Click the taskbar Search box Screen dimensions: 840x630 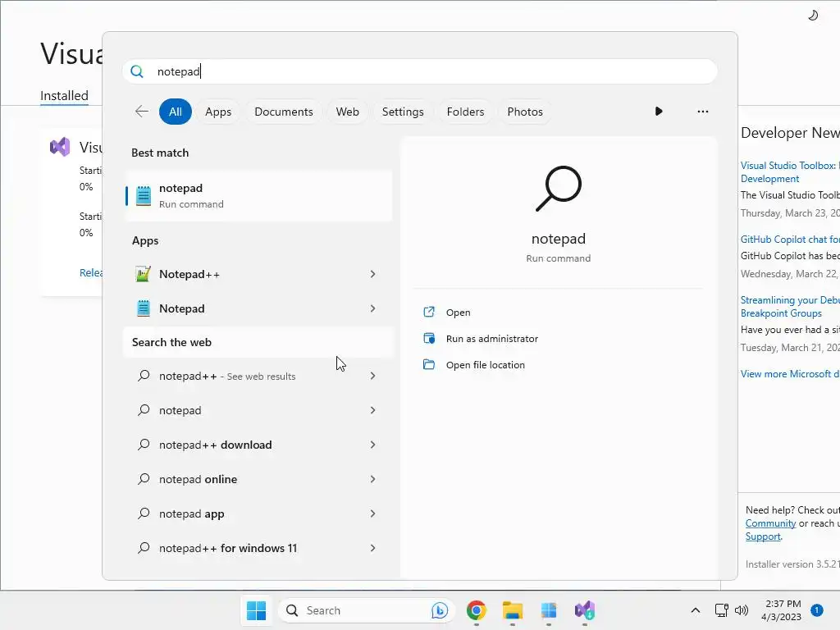click(367, 610)
